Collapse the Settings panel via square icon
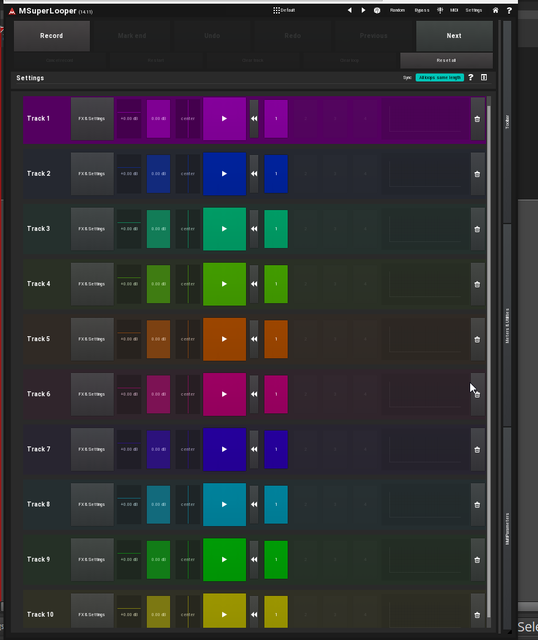Viewport: 538px width, 640px height. 484,77
